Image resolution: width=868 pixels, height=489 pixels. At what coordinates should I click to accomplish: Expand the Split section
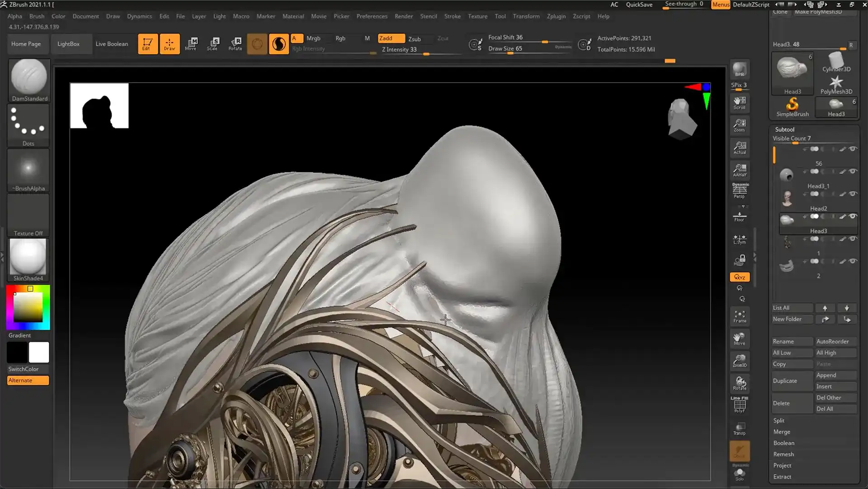[778, 420]
